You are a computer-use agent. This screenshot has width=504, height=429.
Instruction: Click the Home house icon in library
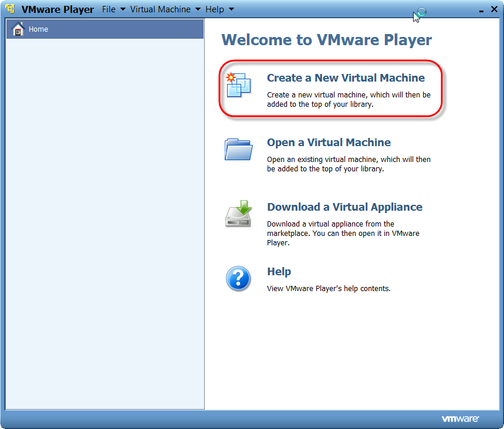tap(18, 29)
